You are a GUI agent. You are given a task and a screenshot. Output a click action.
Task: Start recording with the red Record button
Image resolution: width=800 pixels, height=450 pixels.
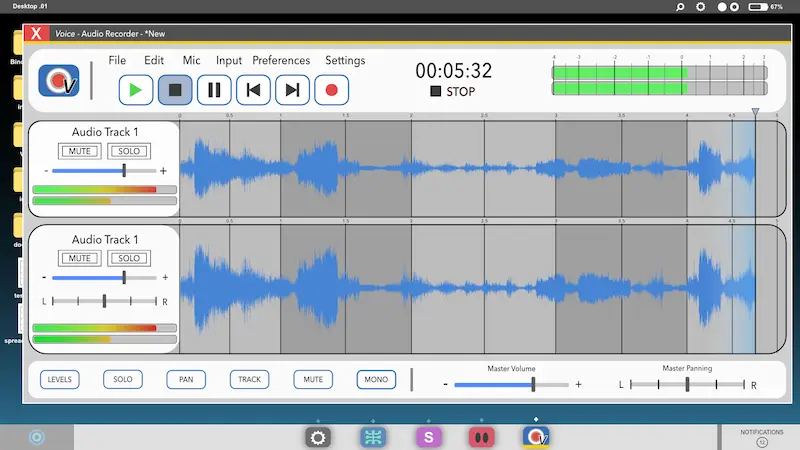click(x=331, y=90)
